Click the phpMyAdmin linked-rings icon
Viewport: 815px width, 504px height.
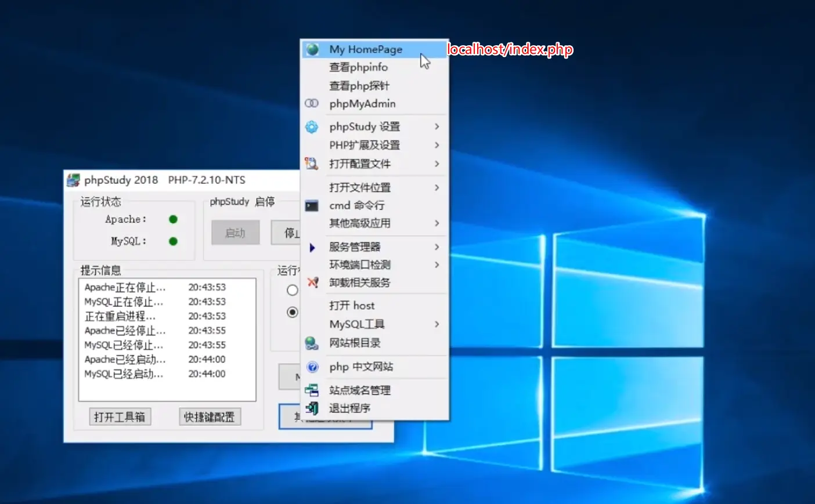(312, 103)
